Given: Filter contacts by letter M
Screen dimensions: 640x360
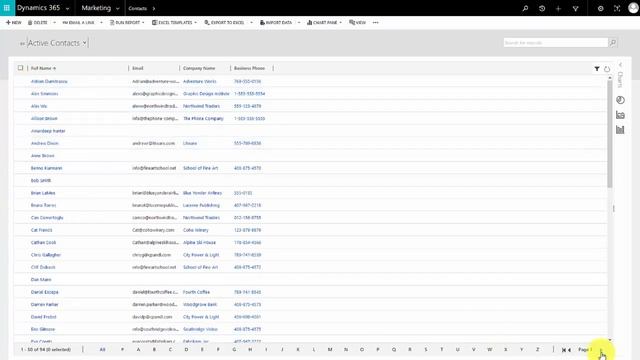Looking at the screenshot, I should point(330,349).
